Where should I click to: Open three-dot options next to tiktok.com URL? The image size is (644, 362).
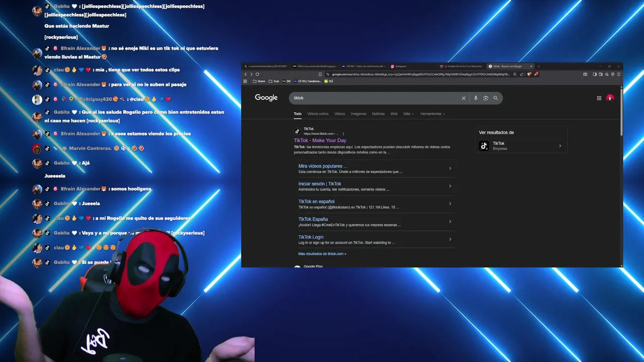point(344,134)
